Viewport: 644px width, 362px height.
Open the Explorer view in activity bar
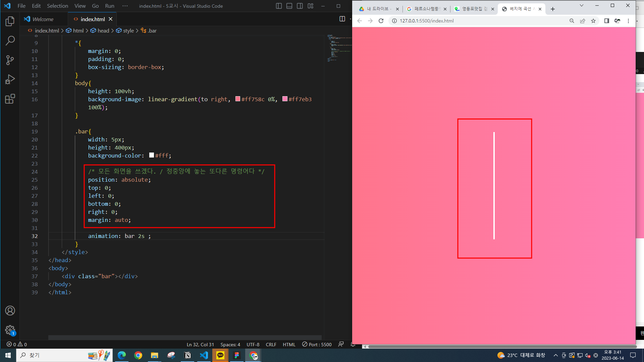point(10,21)
